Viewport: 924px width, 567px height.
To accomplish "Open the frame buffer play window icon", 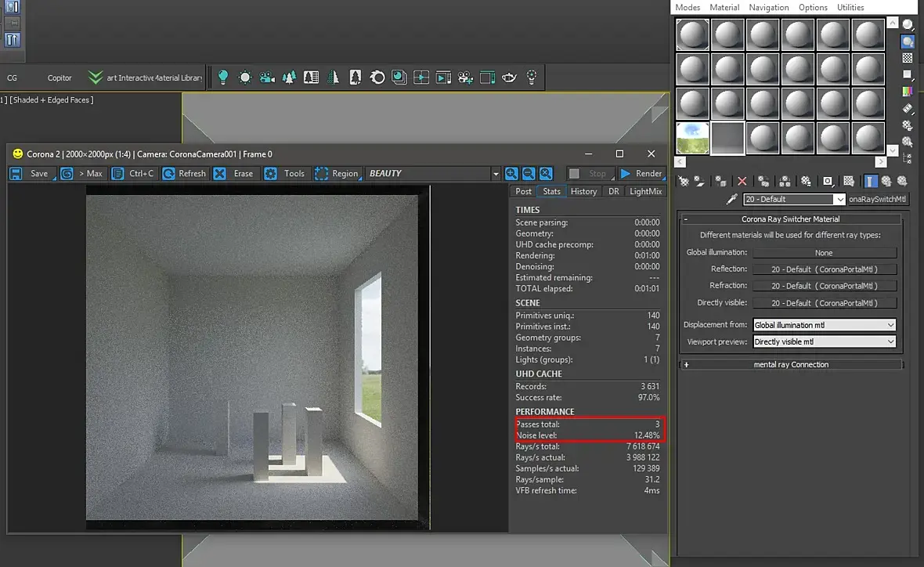I will click(x=443, y=78).
